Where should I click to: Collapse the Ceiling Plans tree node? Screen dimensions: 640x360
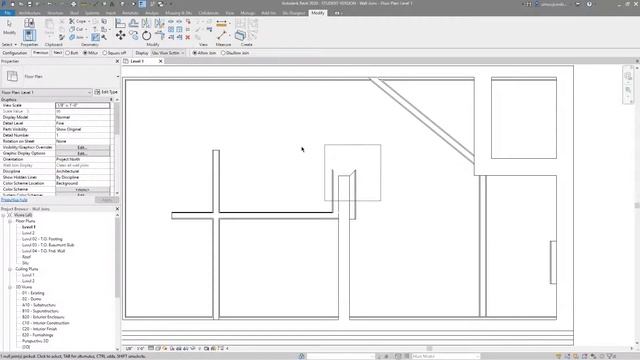pyautogui.click(x=10, y=269)
